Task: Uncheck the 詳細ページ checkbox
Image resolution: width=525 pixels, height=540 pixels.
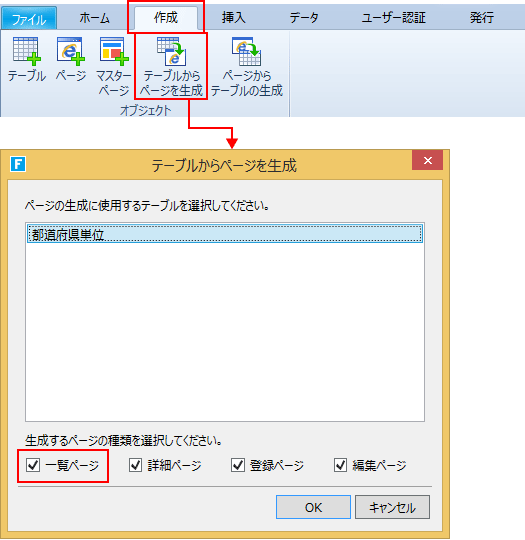Action: [135, 465]
